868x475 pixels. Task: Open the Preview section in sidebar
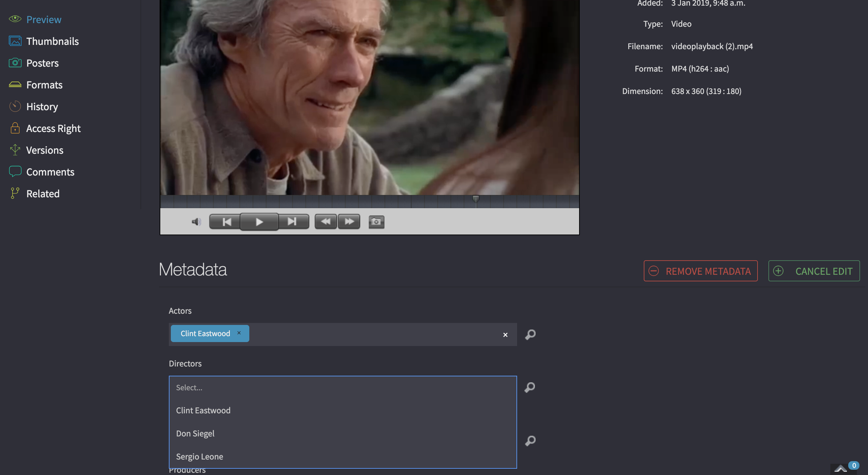44,19
